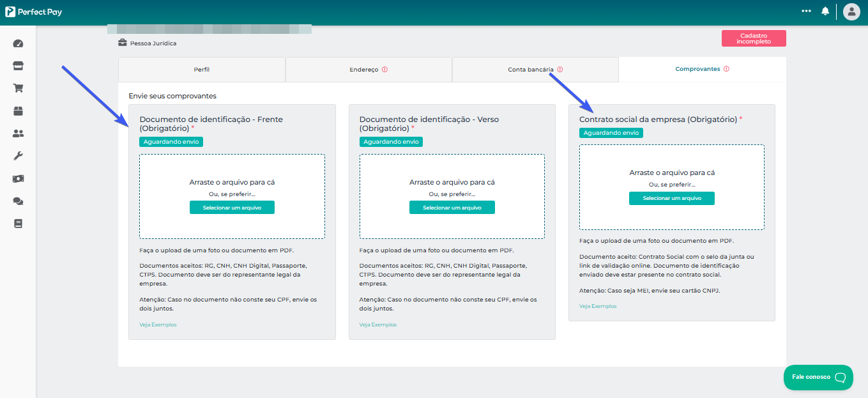The height and width of the screenshot is (398, 868).
Task: Open notifications bell icon
Action: coord(825,11)
